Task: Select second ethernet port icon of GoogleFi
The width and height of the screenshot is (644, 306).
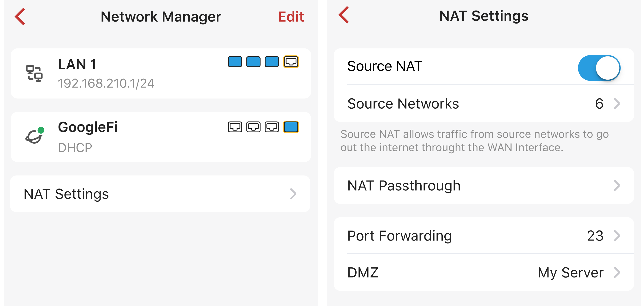Action: (x=253, y=127)
